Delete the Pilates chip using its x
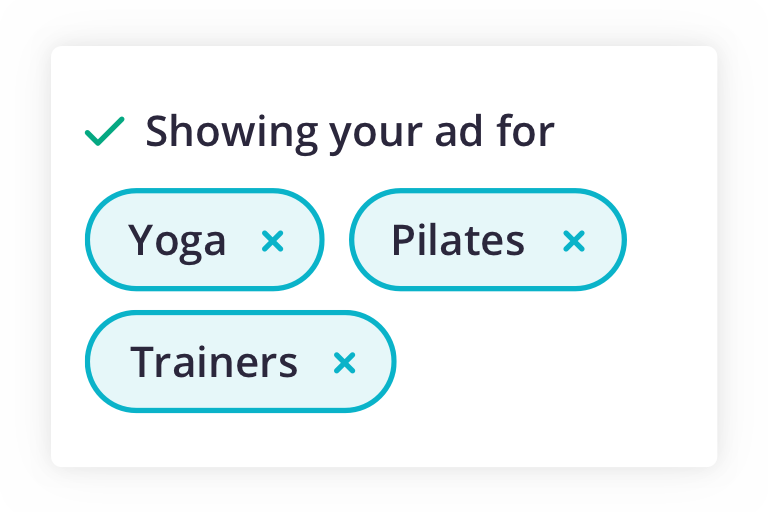768x512 pixels. click(x=573, y=241)
